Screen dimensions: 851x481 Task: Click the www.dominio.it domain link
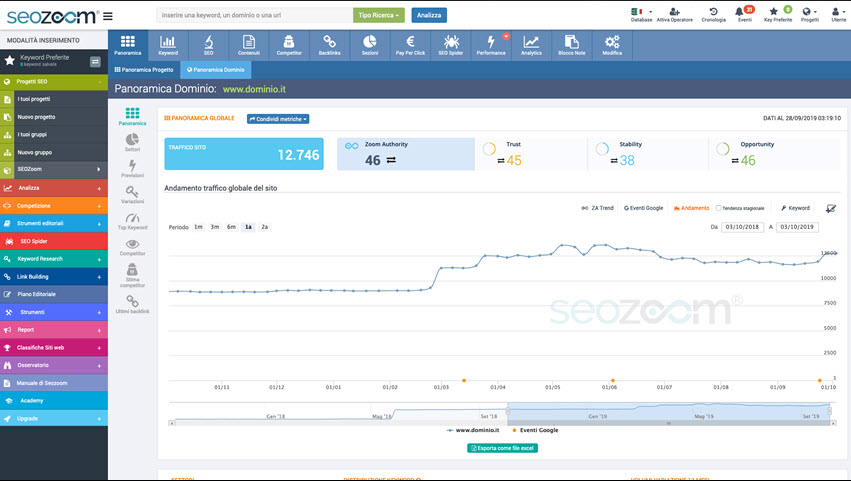click(254, 89)
